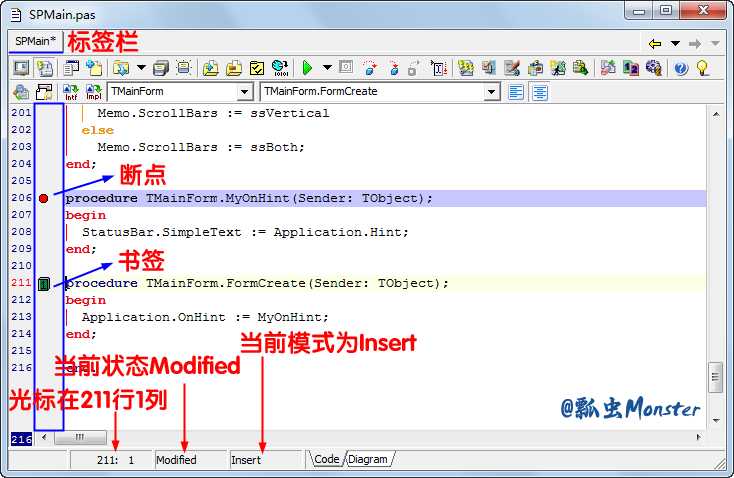The height and width of the screenshot is (478, 734).
Task: Click the globe binary compile icon
Action: 280,68
